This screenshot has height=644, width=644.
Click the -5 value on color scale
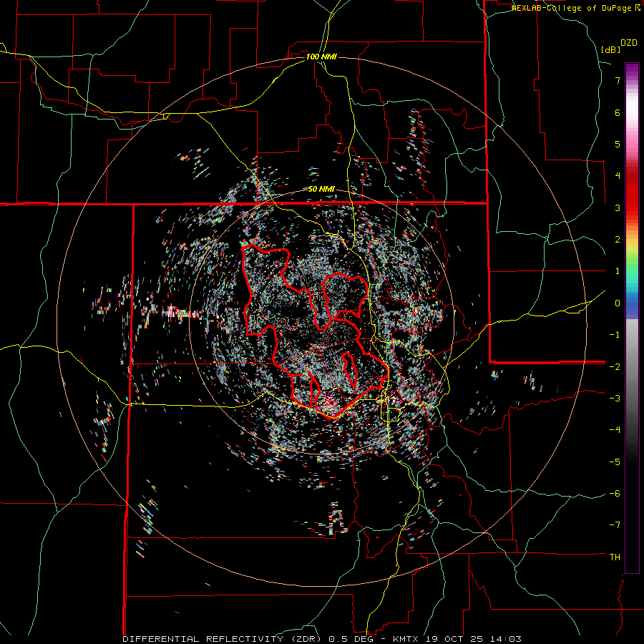(615, 462)
